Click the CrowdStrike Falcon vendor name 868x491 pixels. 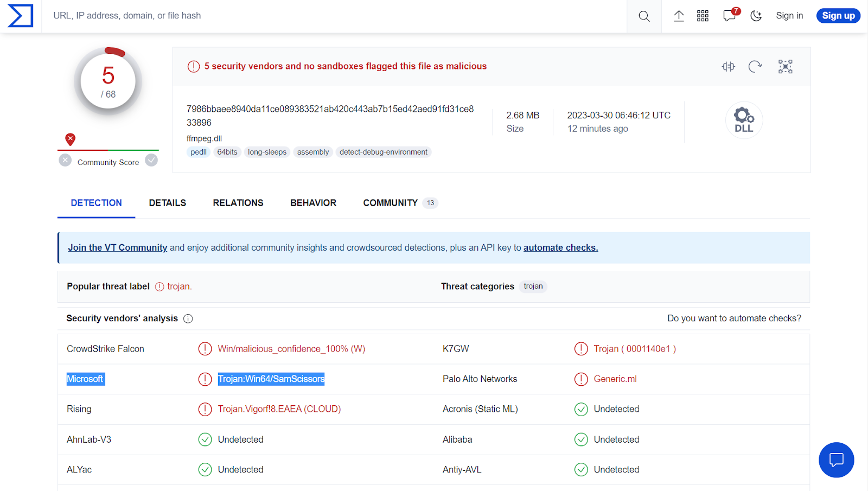106,349
